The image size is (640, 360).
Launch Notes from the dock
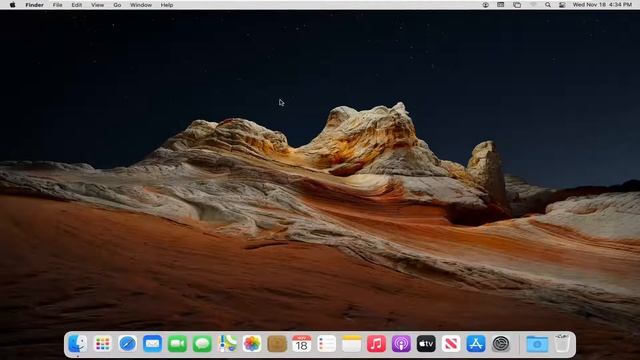tap(351, 344)
